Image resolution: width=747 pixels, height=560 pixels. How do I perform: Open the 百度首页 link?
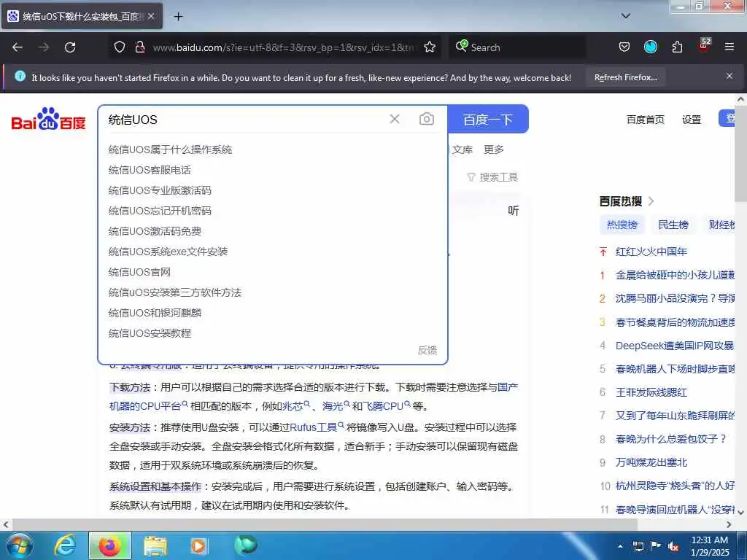point(645,120)
